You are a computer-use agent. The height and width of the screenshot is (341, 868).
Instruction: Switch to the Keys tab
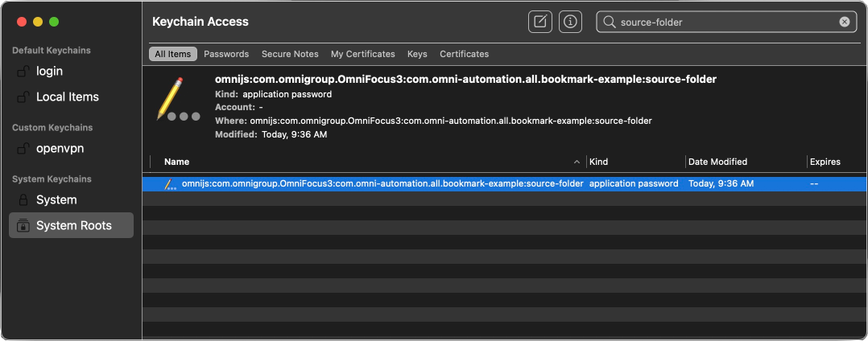417,54
